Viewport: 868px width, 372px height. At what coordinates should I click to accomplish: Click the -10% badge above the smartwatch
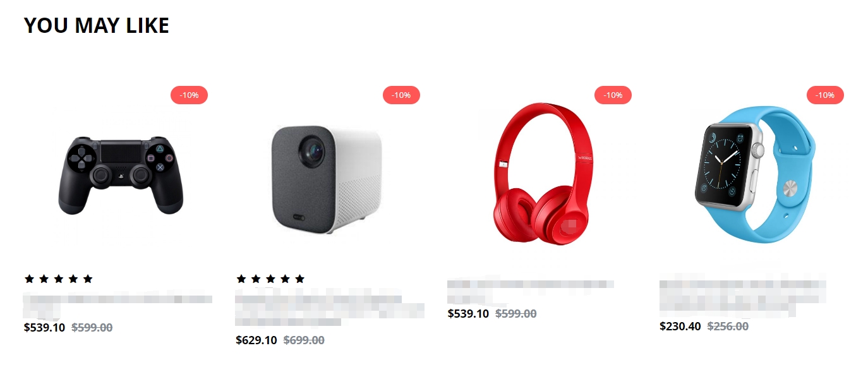click(x=825, y=95)
